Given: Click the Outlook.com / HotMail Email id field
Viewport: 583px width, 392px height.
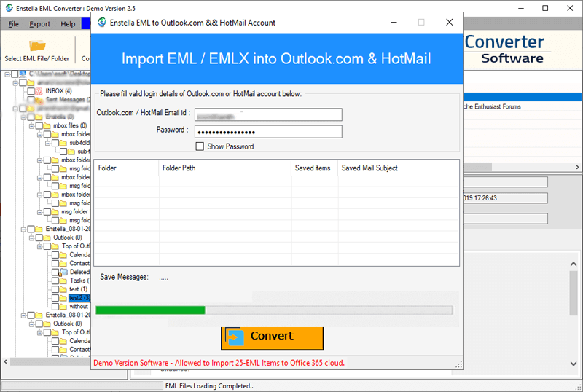Looking at the screenshot, I should pyautogui.click(x=268, y=114).
